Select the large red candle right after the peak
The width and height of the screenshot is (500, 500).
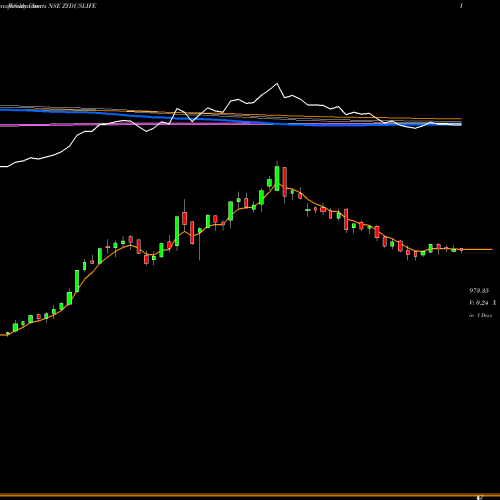click(285, 182)
